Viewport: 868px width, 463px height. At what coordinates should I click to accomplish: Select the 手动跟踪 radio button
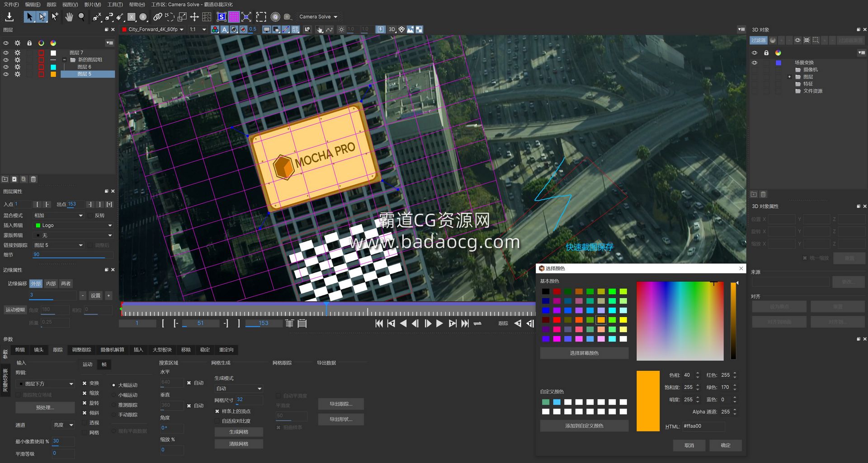[x=113, y=415]
